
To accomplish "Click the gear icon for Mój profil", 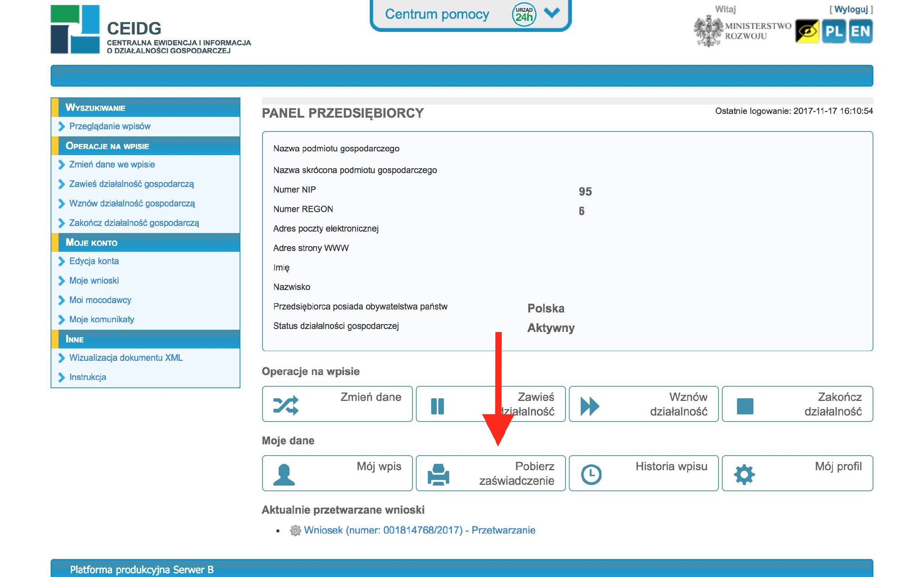I will pyautogui.click(x=744, y=475).
